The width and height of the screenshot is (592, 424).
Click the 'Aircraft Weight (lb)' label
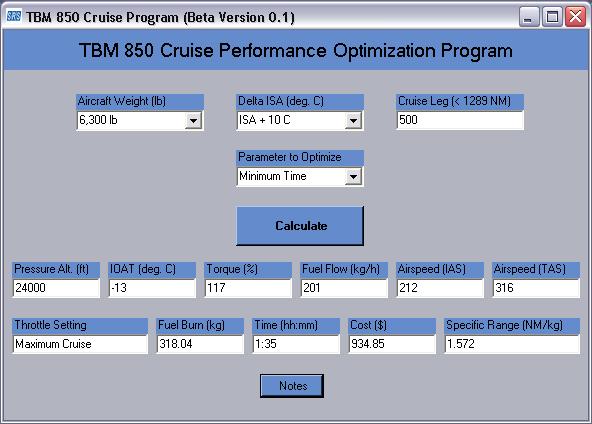pos(122,101)
